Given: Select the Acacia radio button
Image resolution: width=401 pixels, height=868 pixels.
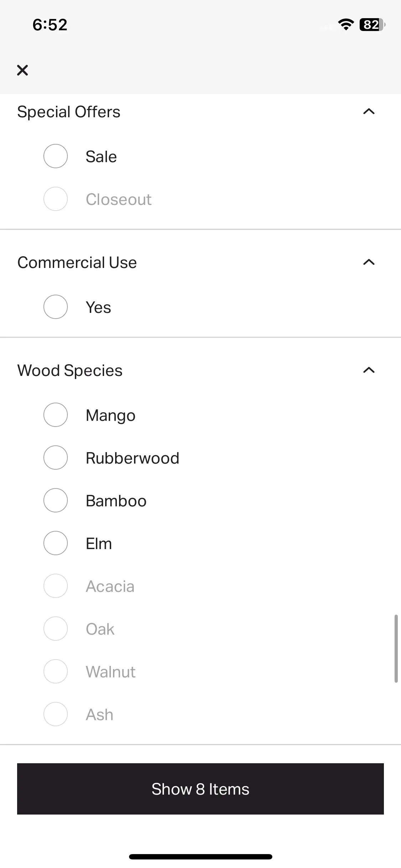Looking at the screenshot, I should pyautogui.click(x=56, y=586).
